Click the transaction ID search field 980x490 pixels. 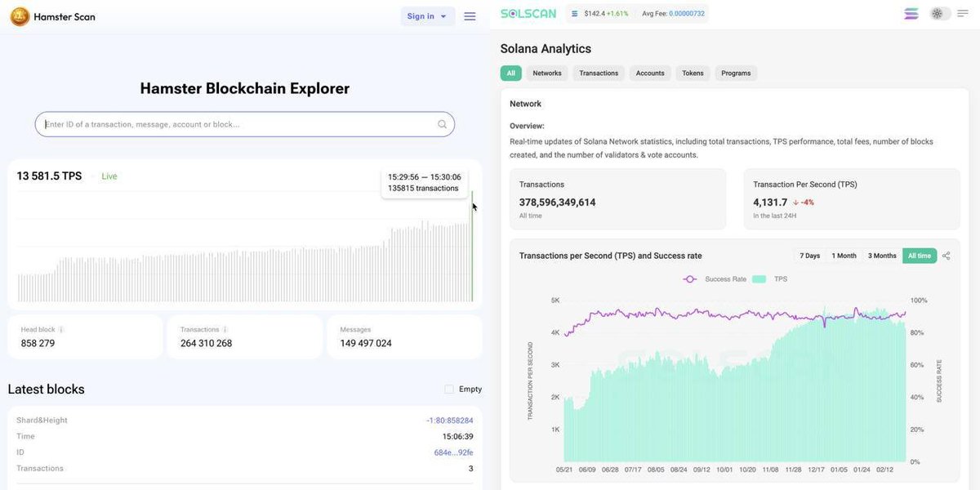pyautogui.click(x=244, y=124)
